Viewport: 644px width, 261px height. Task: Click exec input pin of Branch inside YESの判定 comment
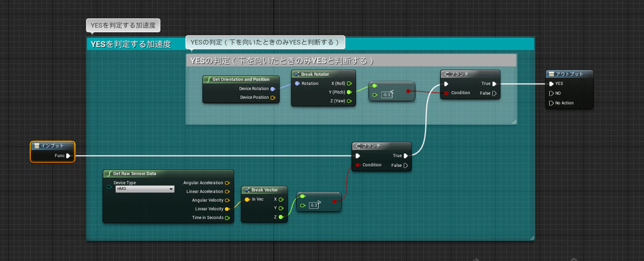coord(447,83)
